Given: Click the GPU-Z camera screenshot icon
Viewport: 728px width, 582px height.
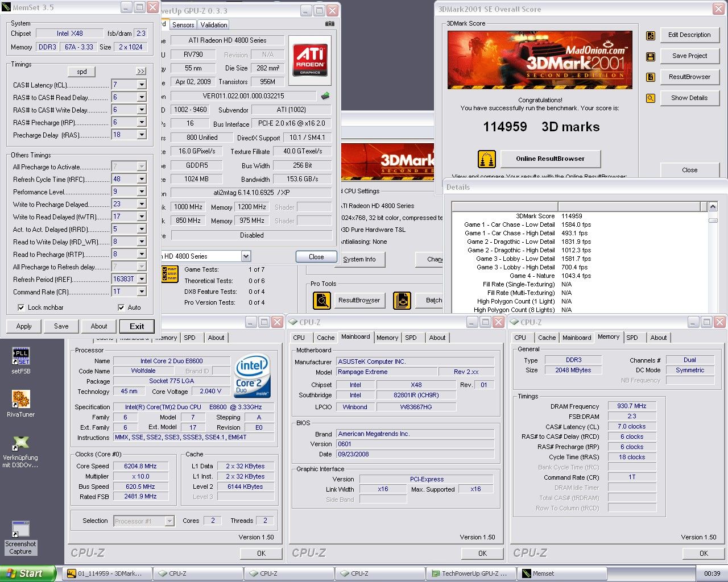Looking at the screenshot, I should click(329, 24).
